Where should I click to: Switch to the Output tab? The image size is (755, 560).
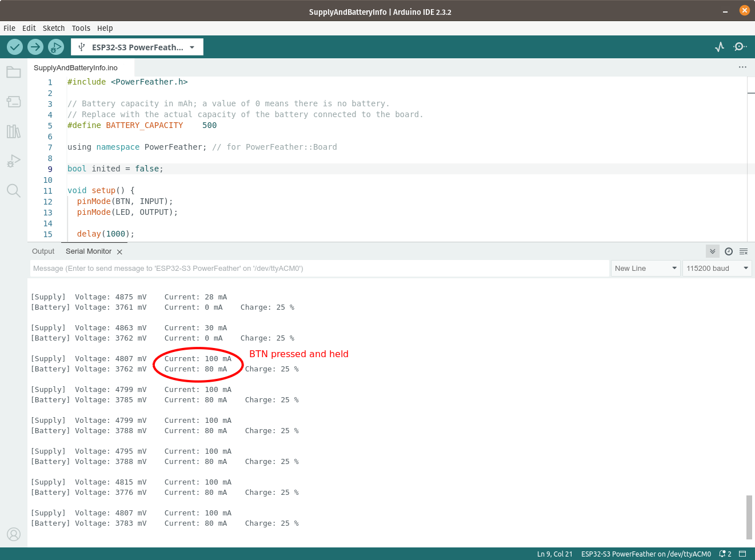click(43, 251)
